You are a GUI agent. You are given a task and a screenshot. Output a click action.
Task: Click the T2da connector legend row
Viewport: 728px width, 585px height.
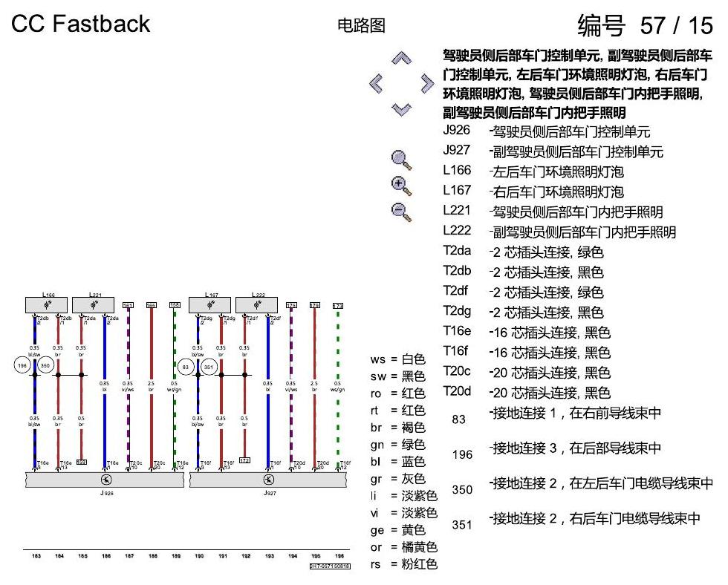click(x=523, y=252)
